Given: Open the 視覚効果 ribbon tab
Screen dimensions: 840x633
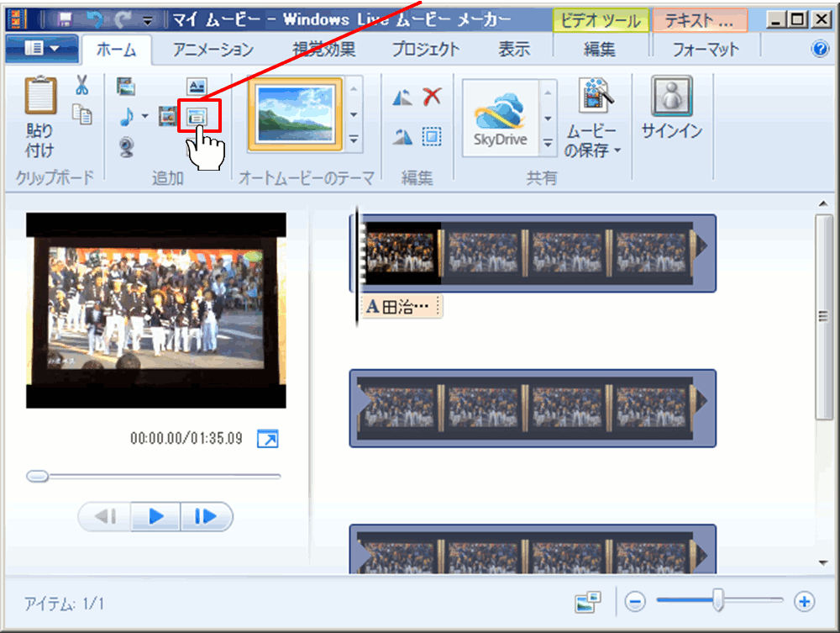Looking at the screenshot, I should [x=323, y=50].
